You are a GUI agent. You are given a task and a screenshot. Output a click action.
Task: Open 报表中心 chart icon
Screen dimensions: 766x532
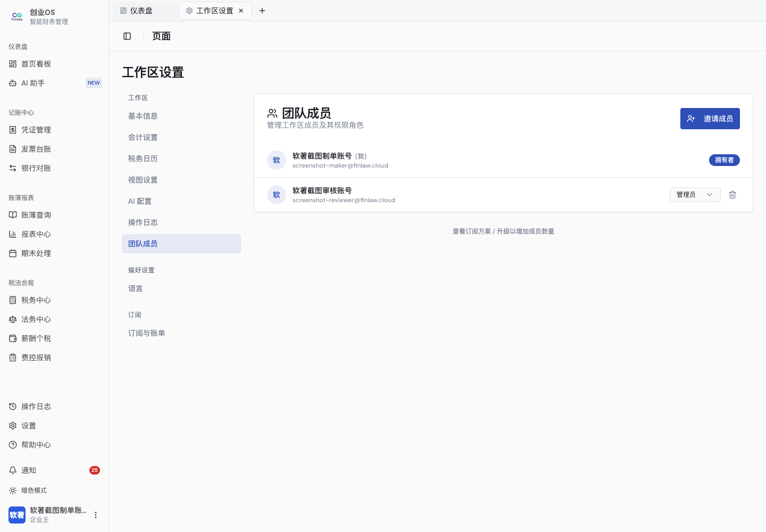click(x=13, y=234)
